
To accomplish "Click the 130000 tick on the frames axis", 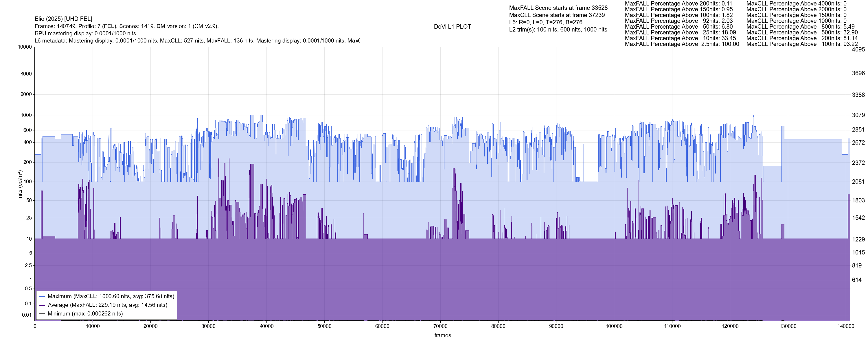I will pyautogui.click(x=788, y=326).
